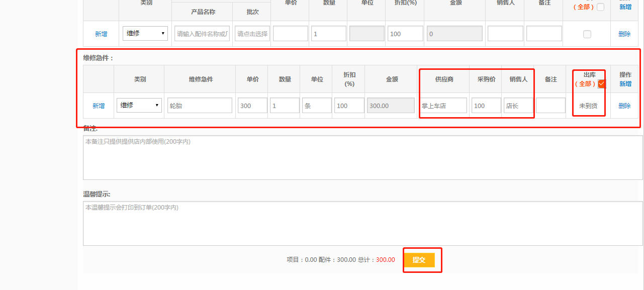Uncheck the 出库 全部 checkbox in 维修急件 table

601,84
